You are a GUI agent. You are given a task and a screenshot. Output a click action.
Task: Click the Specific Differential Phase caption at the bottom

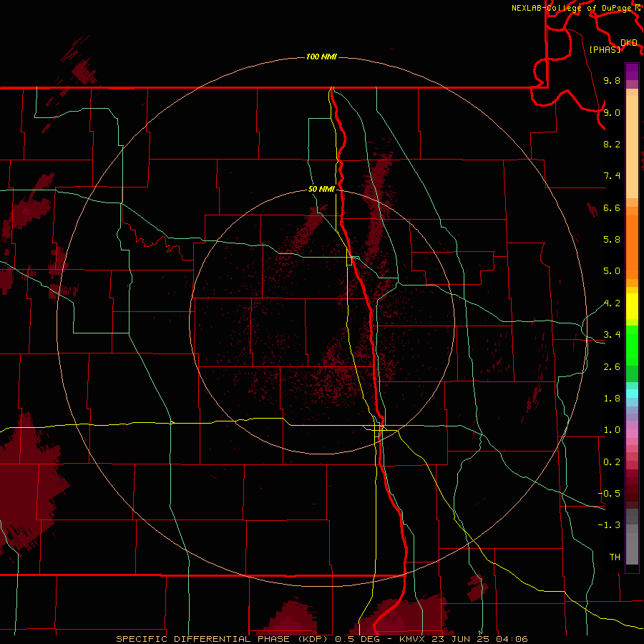point(322,639)
